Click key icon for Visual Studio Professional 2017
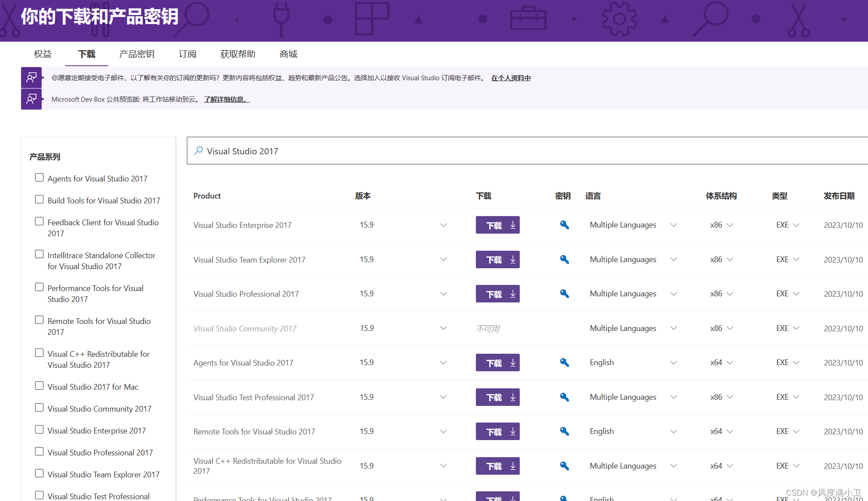 pyautogui.click(x=564, y=294)
